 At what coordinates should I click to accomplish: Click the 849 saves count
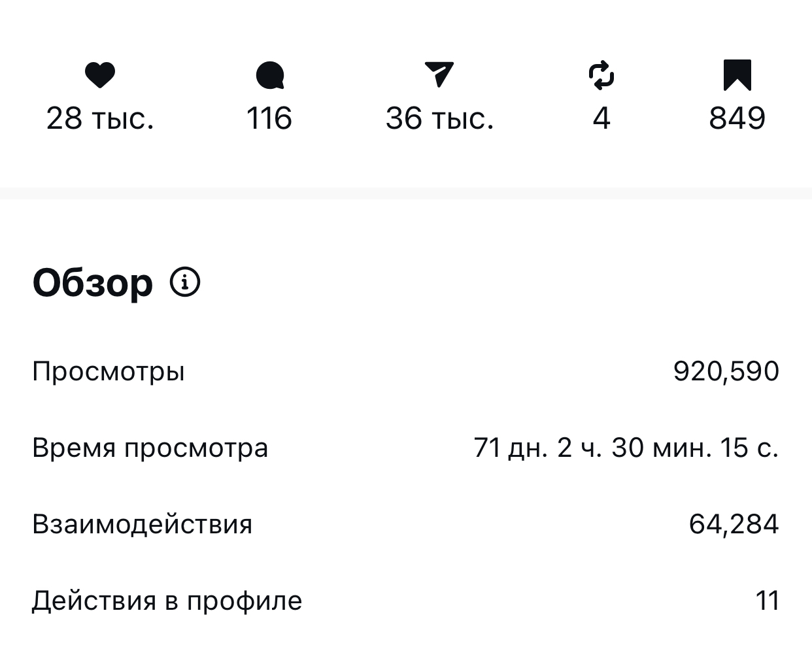(x=737, y=119)
